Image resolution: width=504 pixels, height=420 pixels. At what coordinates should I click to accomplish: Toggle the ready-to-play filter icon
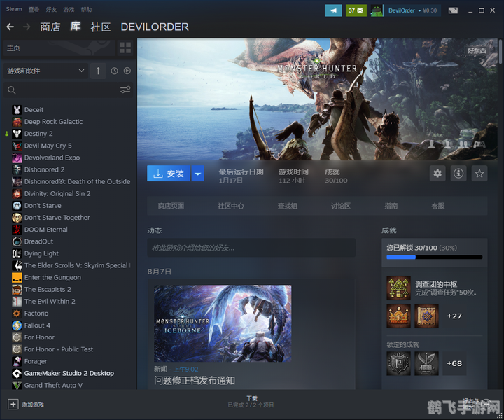[127, 71]
